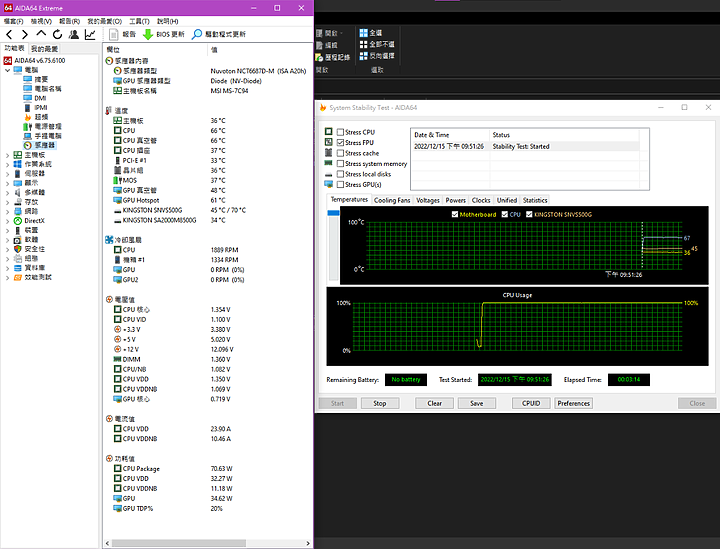Switch to the Clocks tab

coord(481,200)
